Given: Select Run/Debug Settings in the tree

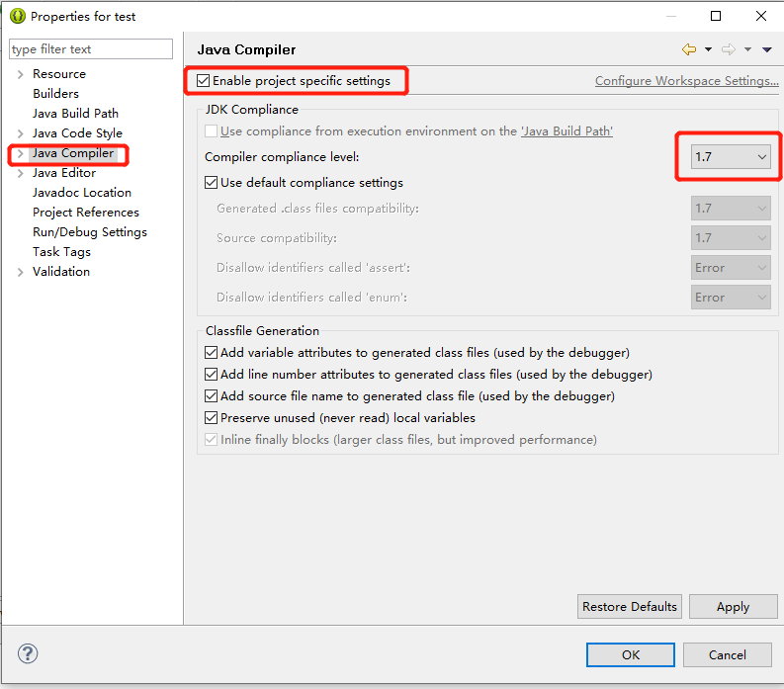Looking at the screenshot, I should tap(90, 232).
